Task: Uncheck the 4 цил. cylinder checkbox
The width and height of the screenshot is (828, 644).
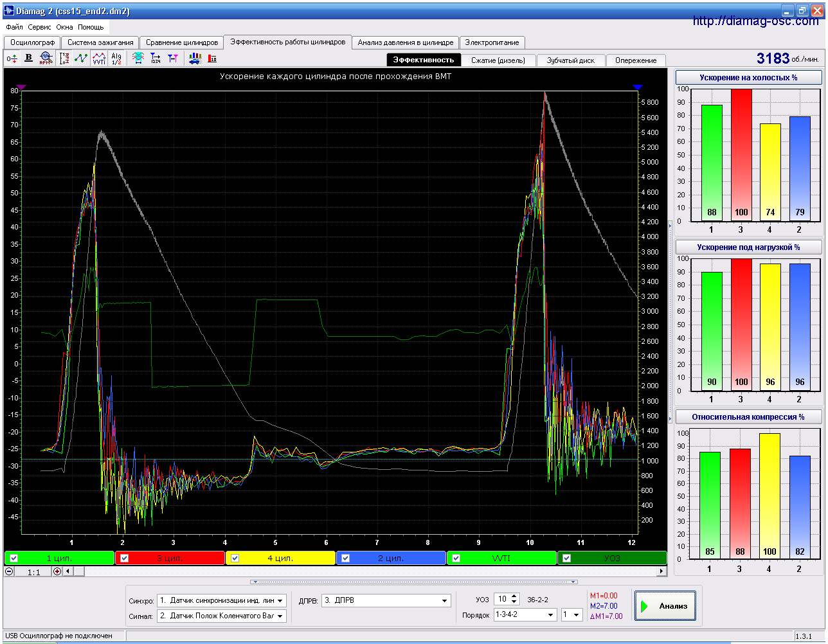Action: pyautogui.click(x=235, y=558)
